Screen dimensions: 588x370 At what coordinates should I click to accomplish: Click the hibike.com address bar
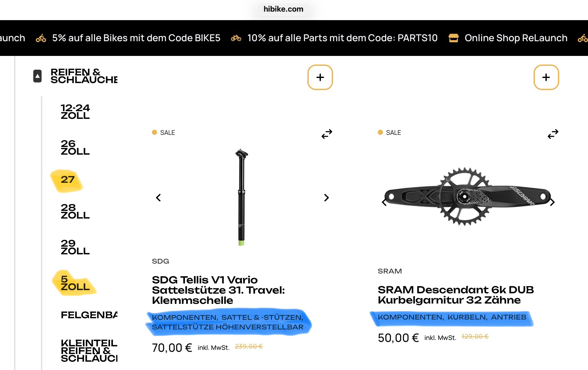(x=283, y=9)
